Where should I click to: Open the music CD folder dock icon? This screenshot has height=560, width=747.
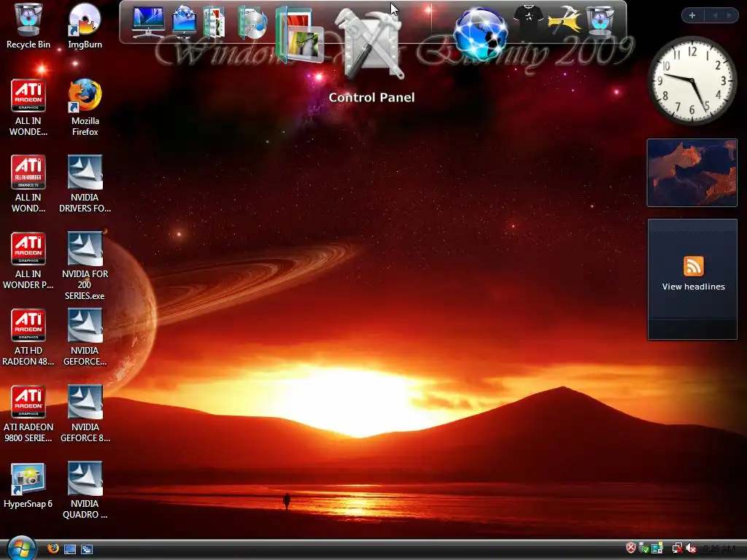(x=252, y=23)
